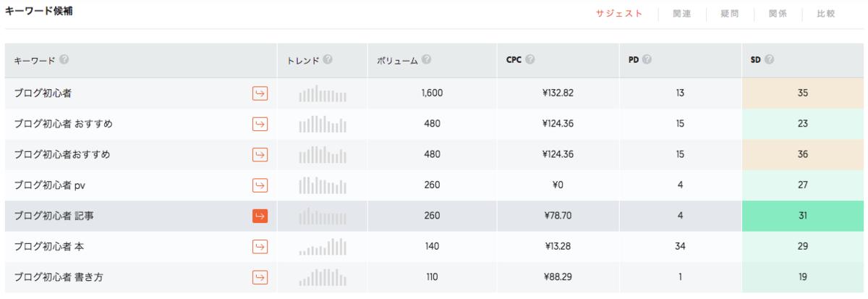Click keyword ブログ初心者 pv
Image resolution: width=868 pixels, height=299 pixels.
click(51, 185)
